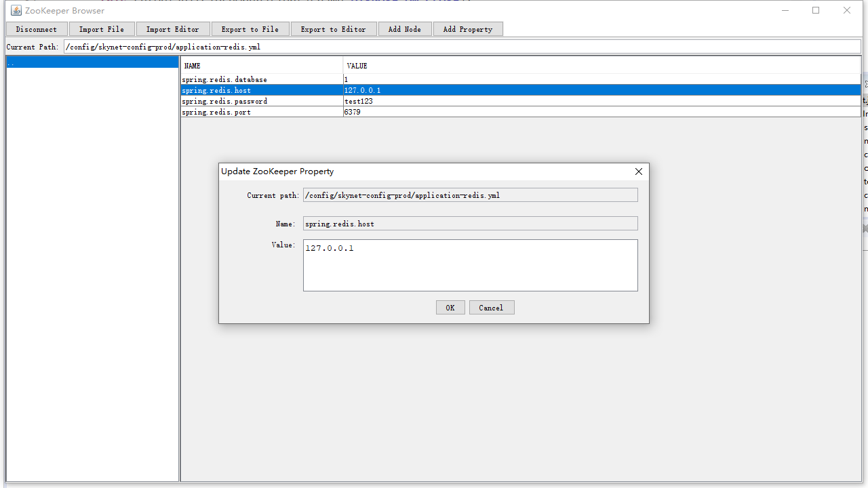Click the Value text area in dialog

point(471,265)
